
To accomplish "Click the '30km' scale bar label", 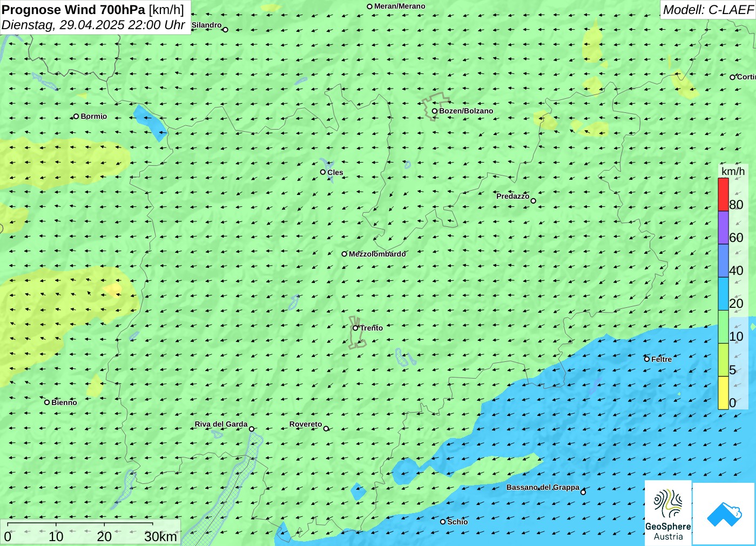I will [161, 536].
